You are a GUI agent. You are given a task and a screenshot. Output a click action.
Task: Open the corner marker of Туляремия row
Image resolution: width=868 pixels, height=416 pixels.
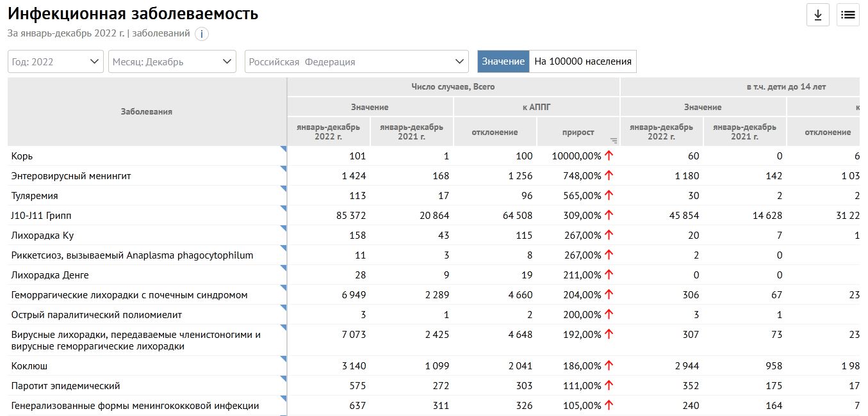283,189
